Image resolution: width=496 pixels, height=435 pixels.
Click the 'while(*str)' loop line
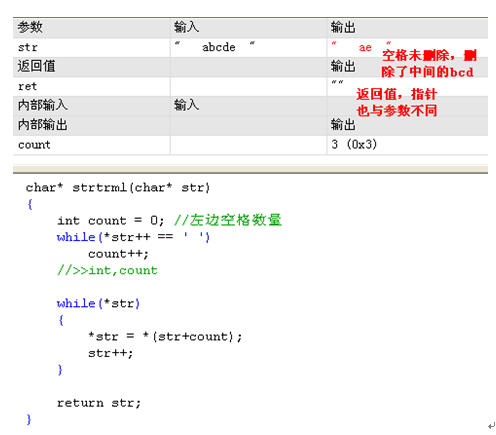click(x=98, y=304)
